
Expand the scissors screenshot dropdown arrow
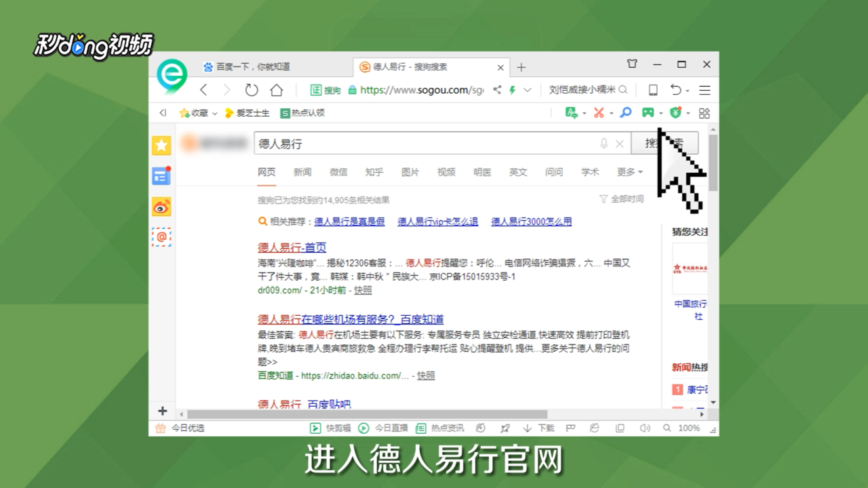[611, 113]
